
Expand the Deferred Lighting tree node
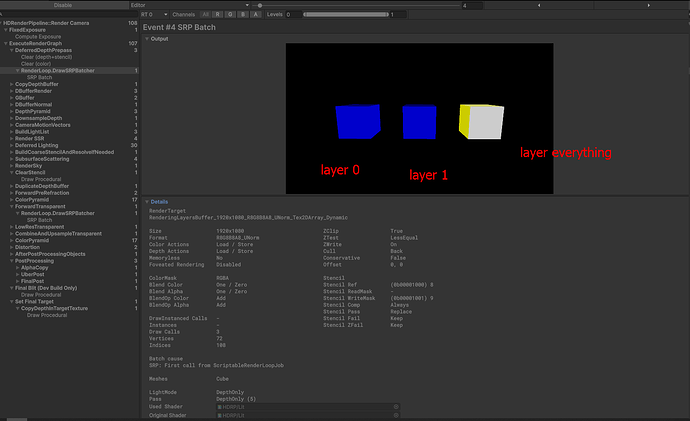pos(12,144)
